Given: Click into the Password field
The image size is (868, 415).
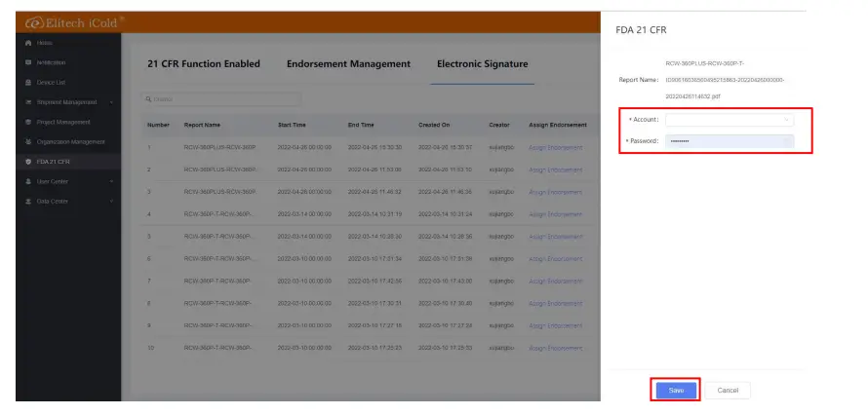Looking at the screenshot, I should [x=730, y=141].
